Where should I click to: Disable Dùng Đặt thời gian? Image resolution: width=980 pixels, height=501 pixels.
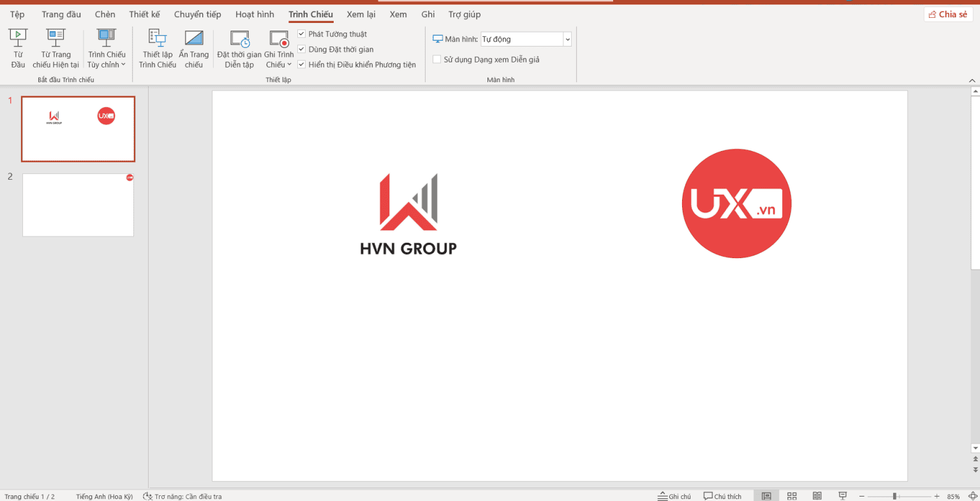click(x=301, y=49)
